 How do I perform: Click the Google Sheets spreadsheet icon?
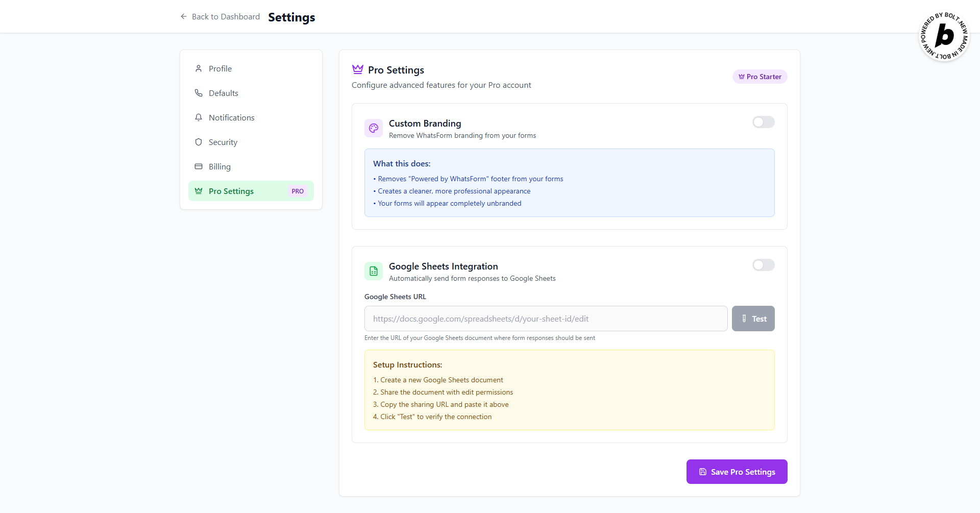(x=374, y=271)
